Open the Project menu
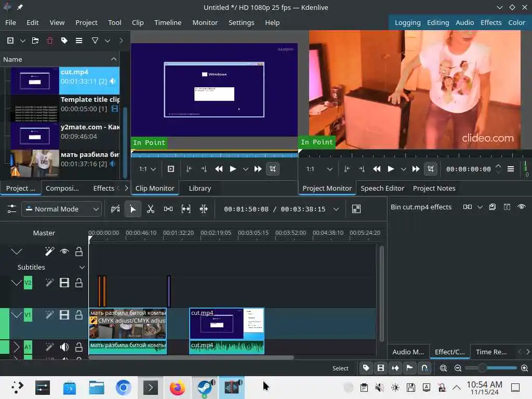 (86, 22)
